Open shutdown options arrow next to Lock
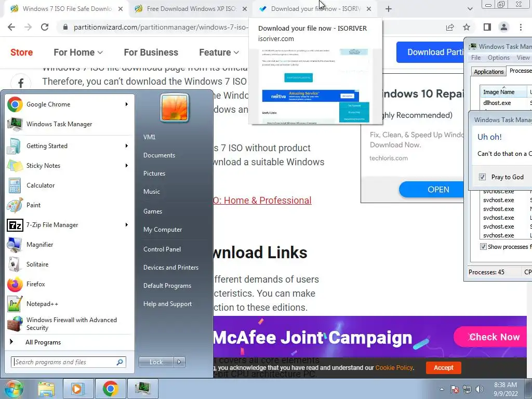Image resolution: width=532 pixels, height=399 pixels. tap(179, 362)
